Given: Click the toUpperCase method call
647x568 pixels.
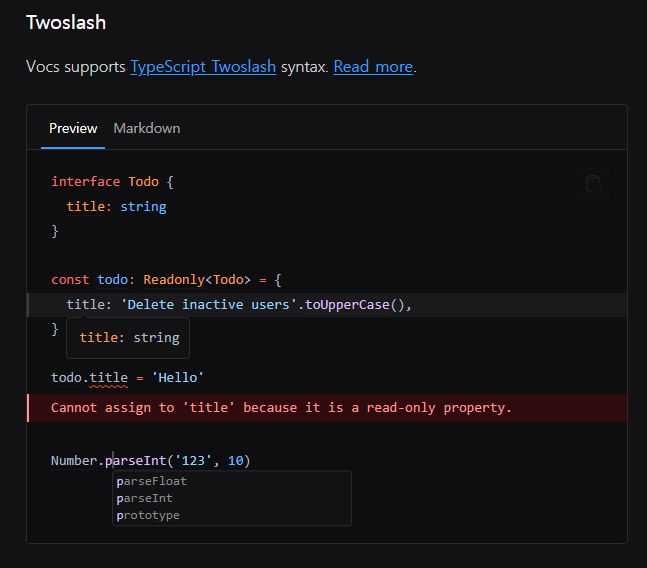Looking at the screenshot, I should pos(347,305).
